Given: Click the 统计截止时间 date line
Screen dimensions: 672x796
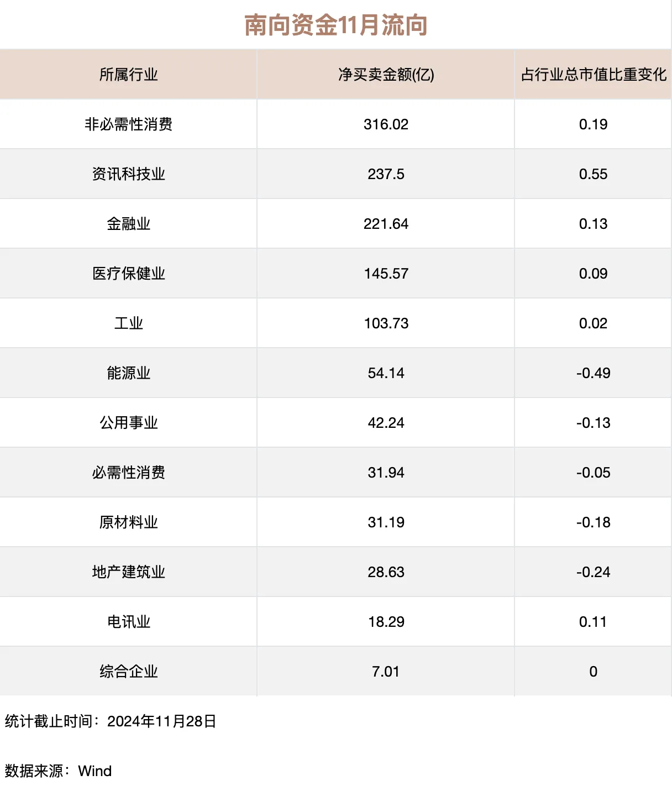Looking at the screenshot, I should tap(111, 721).
